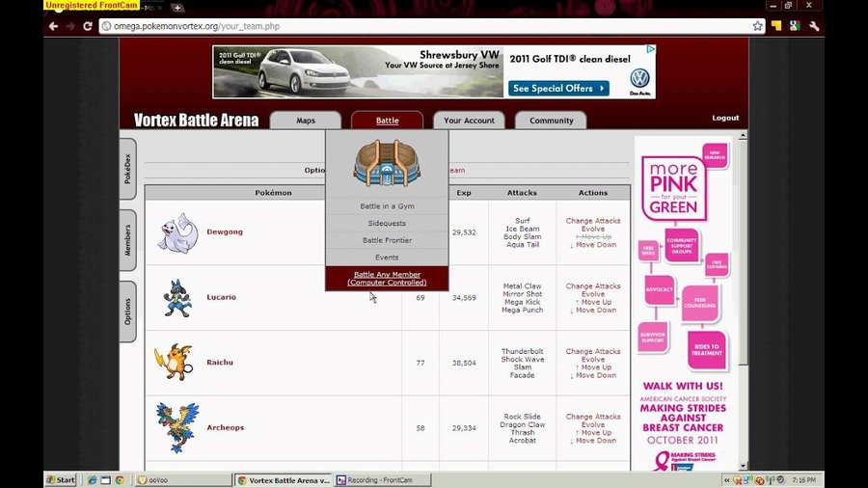This screenshot has width=868, height=488.
Task: Bookmark this page with the star icon
Action: click(758, 26)
